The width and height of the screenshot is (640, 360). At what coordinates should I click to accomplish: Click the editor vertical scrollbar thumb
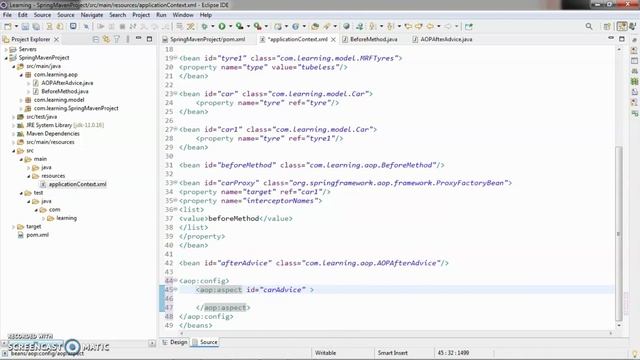tap(619, 233)
